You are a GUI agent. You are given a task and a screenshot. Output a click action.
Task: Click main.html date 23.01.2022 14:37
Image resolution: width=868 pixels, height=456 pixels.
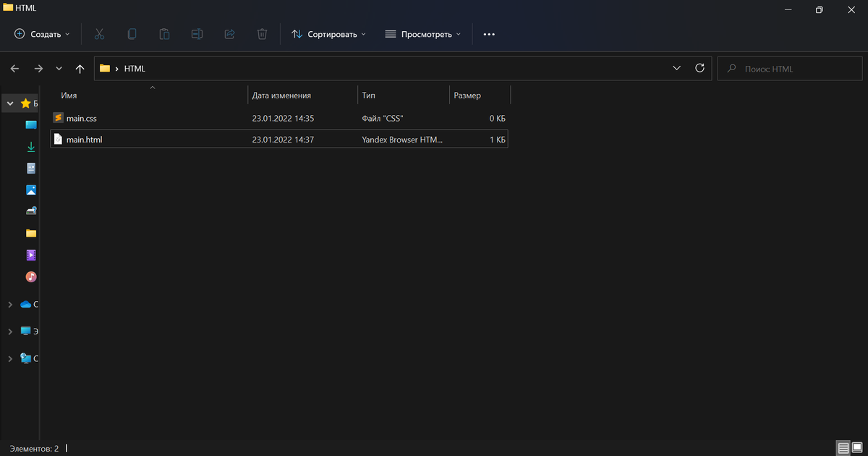283,139
